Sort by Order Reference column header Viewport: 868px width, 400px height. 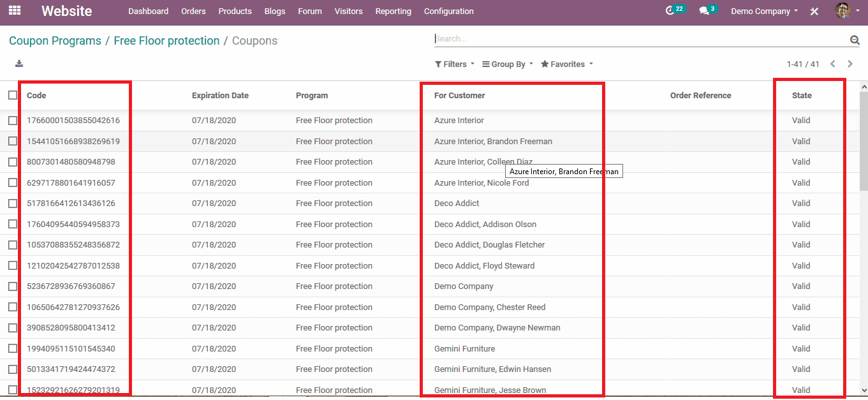[x=700, y=95]
